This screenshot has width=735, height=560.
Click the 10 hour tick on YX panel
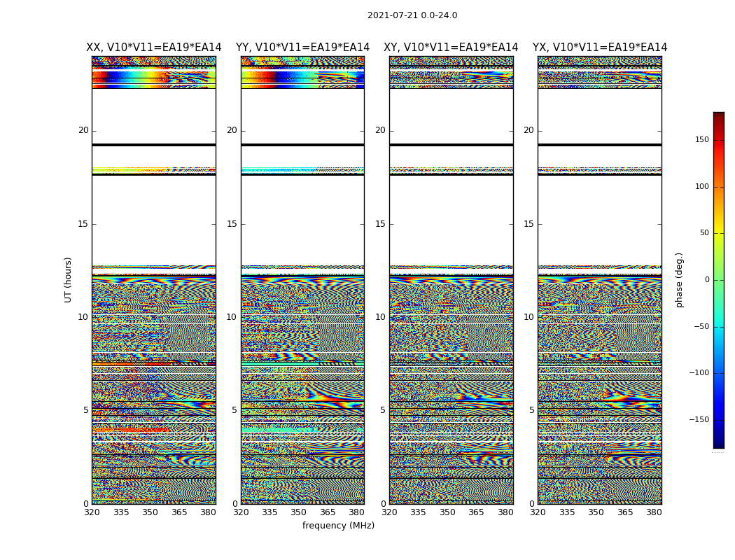click(x=528, y=317)
